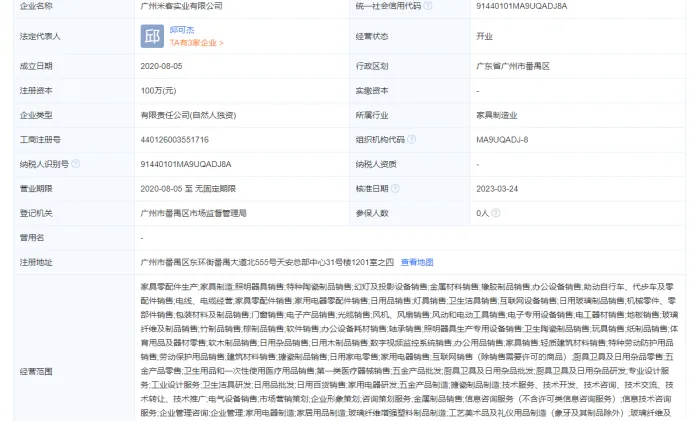Click the 企业名称 label
692x422 pixels.
click(x=36, y=6)
